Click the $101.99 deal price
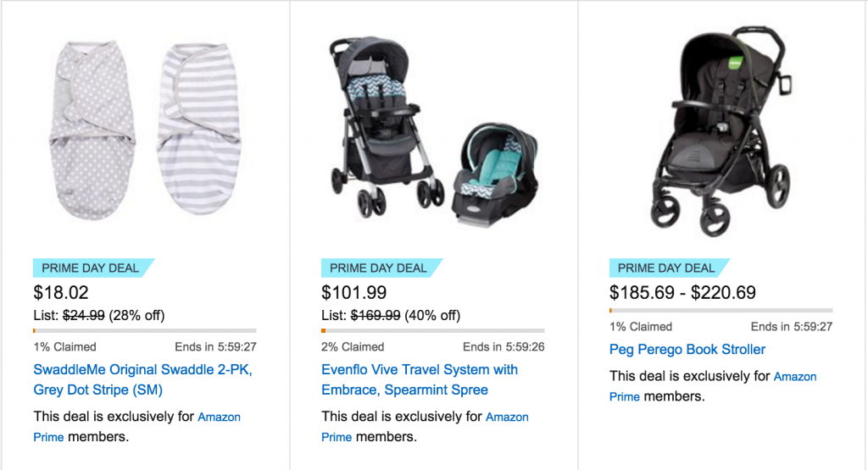The height and width of the screenshot is (470, 868). (353, 294)
